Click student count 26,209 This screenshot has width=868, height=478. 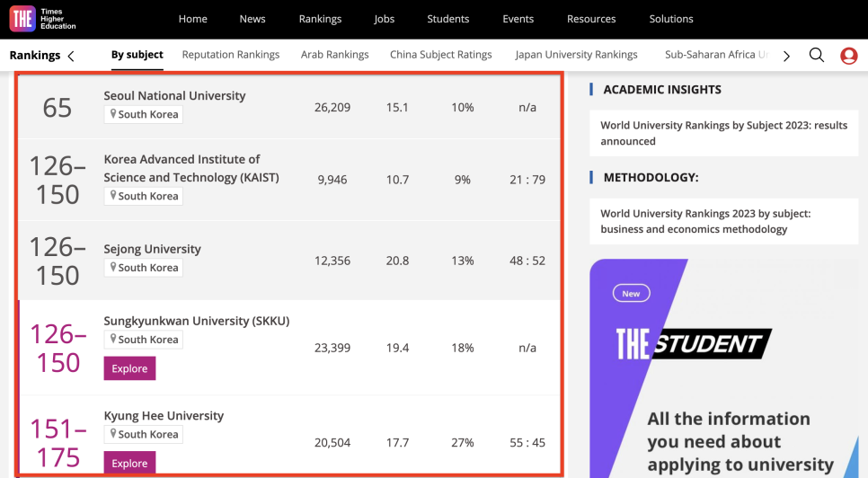pos(332,107)
